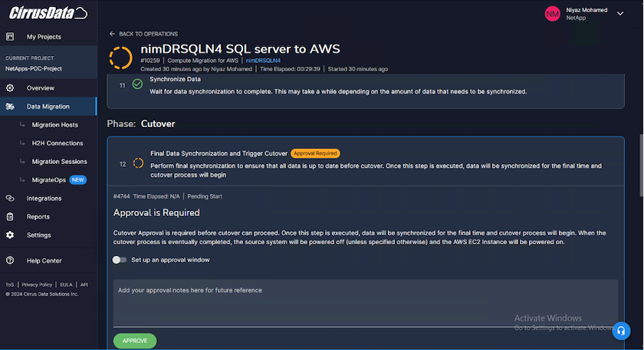
Task: Open the MigrateOps menu item
Action: click(x=49, y=180)
